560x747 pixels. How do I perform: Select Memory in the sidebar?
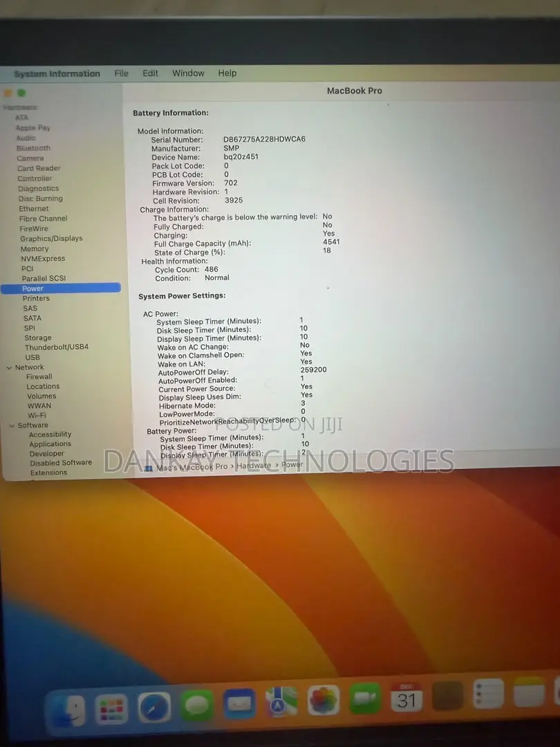(35, 249)
